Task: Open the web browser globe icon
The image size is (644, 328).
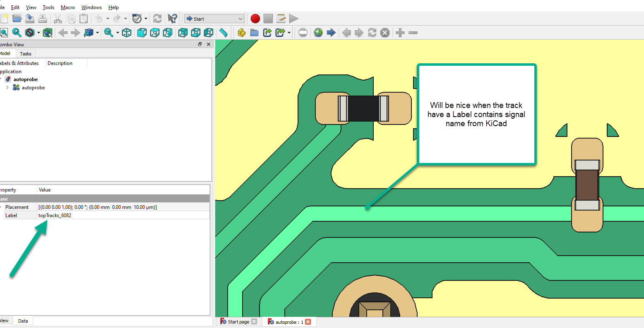Action: click(318, 33)
